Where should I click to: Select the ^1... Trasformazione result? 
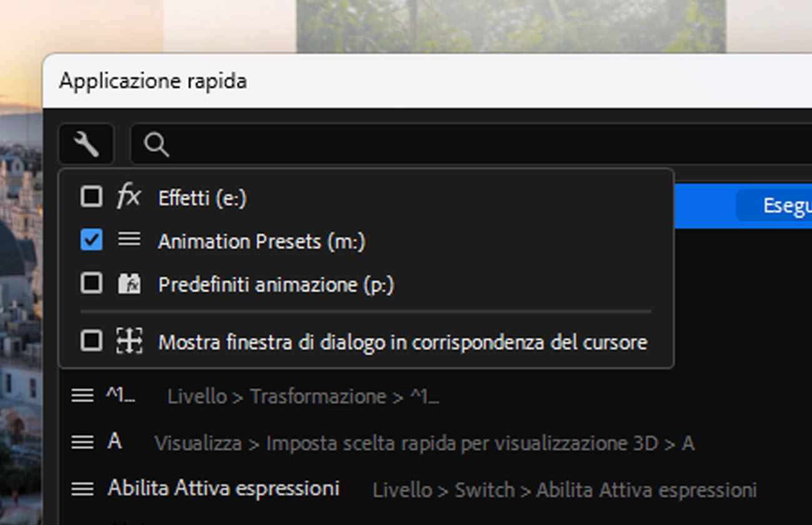click(x=120, y=396)
